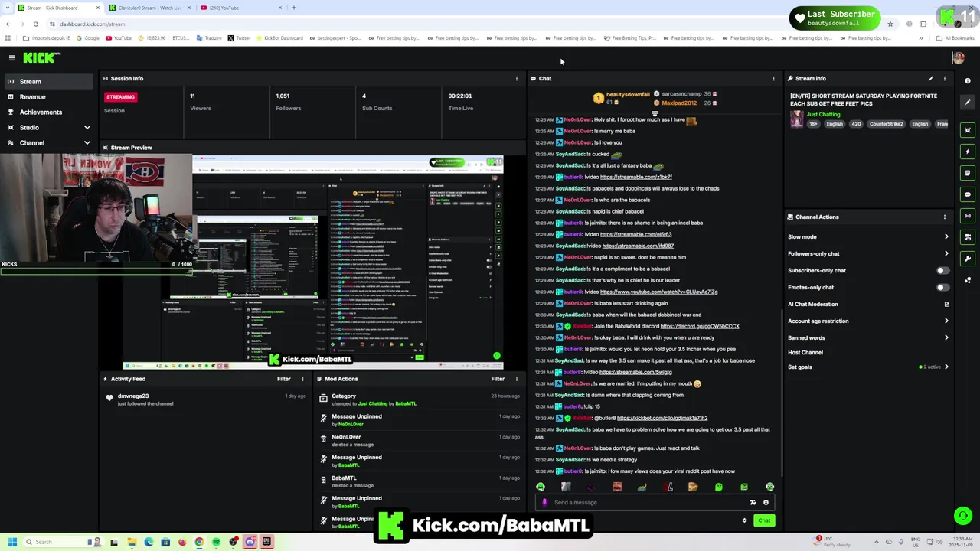The width and height of the screenshot is (980, 551).
Task: Open the Session Info three-dot menu
Action: (516, 78)
